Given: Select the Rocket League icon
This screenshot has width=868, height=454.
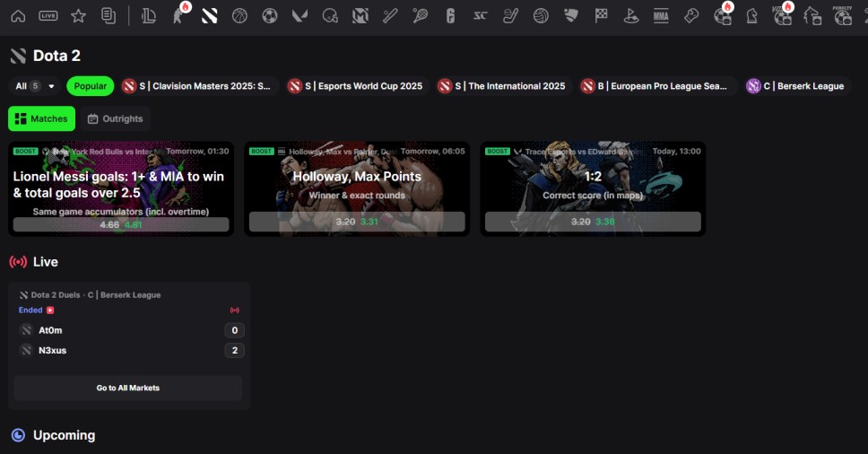Looking at the screenshot, I should coord(570,16).
